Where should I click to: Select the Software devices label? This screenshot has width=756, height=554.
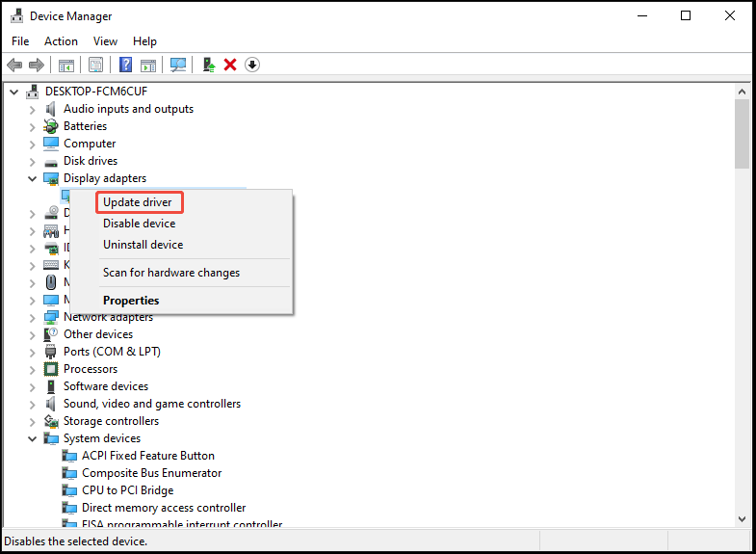coord(106,386)
